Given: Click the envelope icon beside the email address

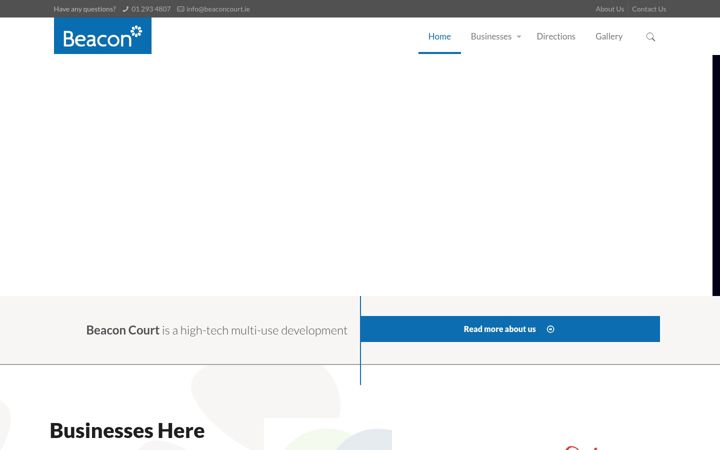Looking at the screenshot, I should [180, 9].
